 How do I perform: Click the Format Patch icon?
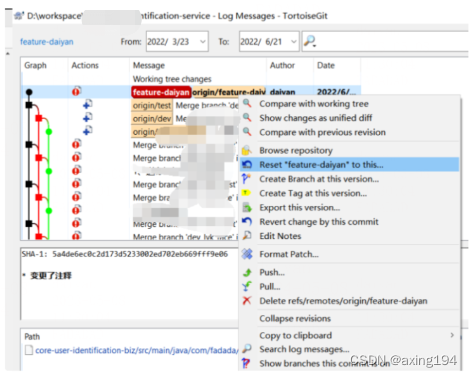247,254
